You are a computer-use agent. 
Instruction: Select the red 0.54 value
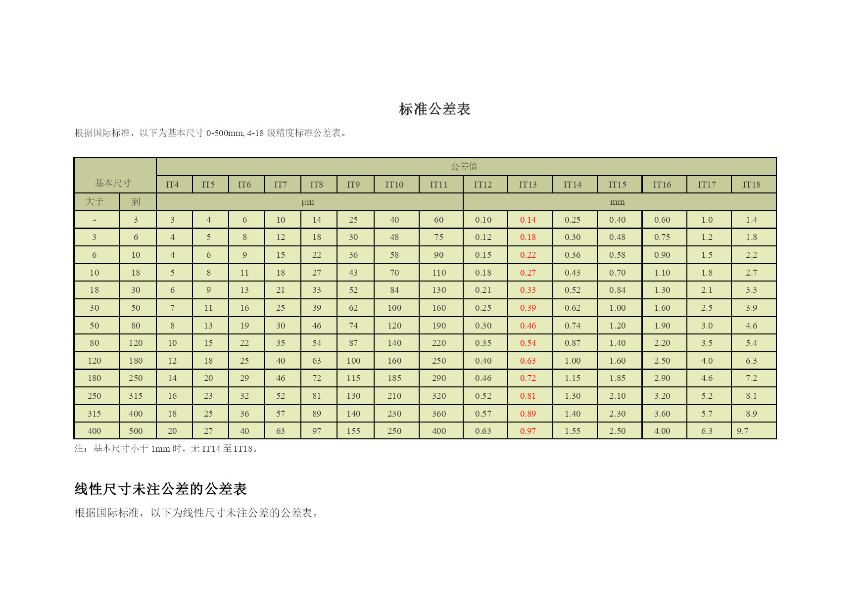[x=528, y=343]
